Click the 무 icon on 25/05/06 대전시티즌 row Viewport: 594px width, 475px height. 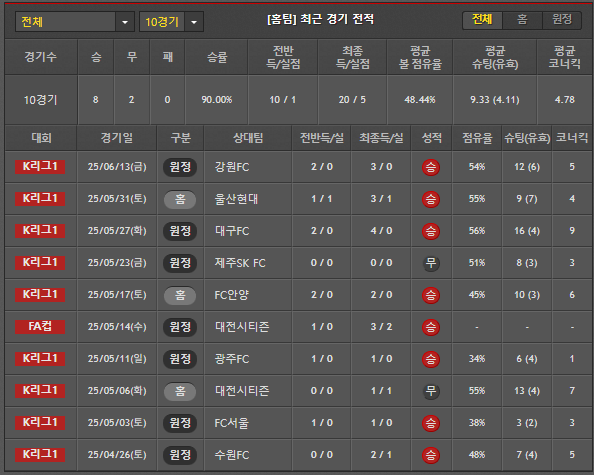(x=431, y=391)
